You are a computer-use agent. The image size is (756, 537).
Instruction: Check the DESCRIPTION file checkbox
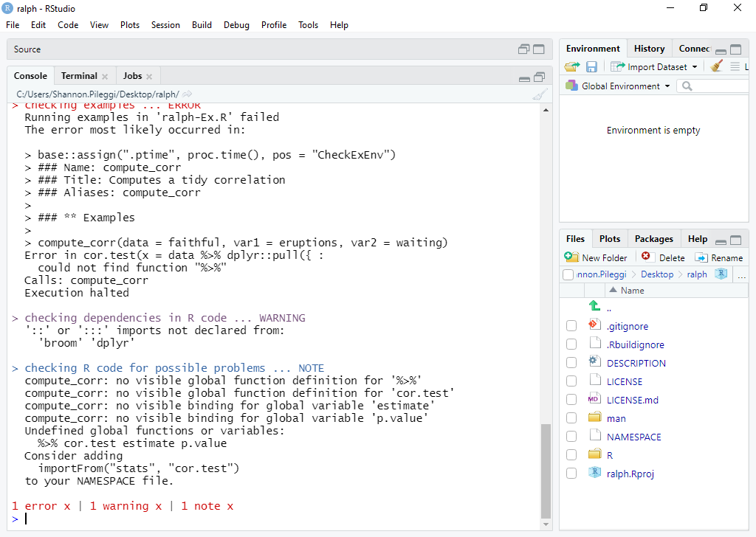tap(571, 363)
